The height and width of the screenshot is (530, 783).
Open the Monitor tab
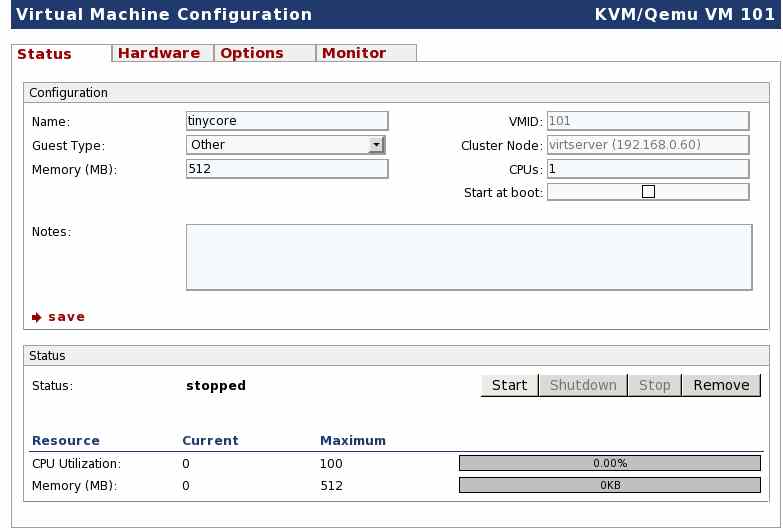tap(367, 53)
